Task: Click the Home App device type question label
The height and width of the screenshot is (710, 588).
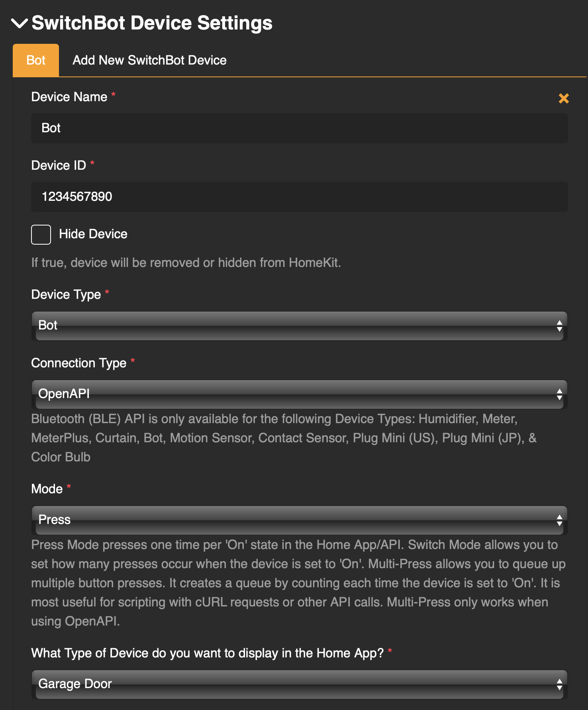Action: click(x=207, y=653)
